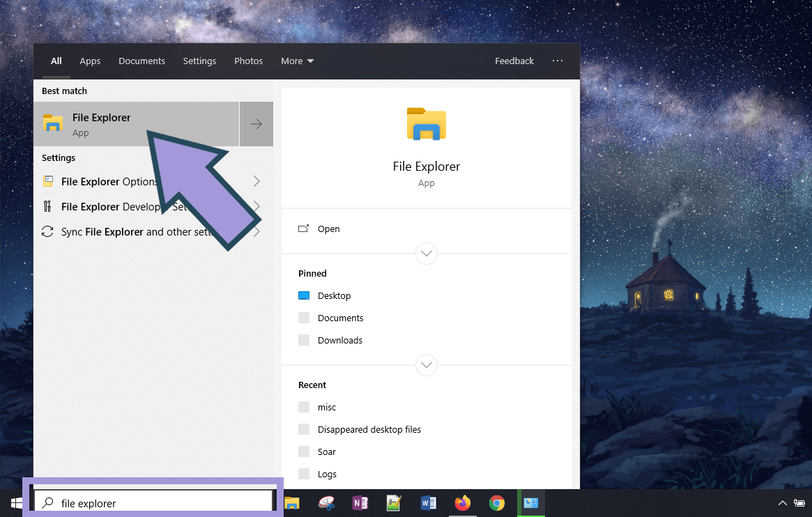Click the taskbar search box
Screen dimensions: 812x517
pos(153,502)
